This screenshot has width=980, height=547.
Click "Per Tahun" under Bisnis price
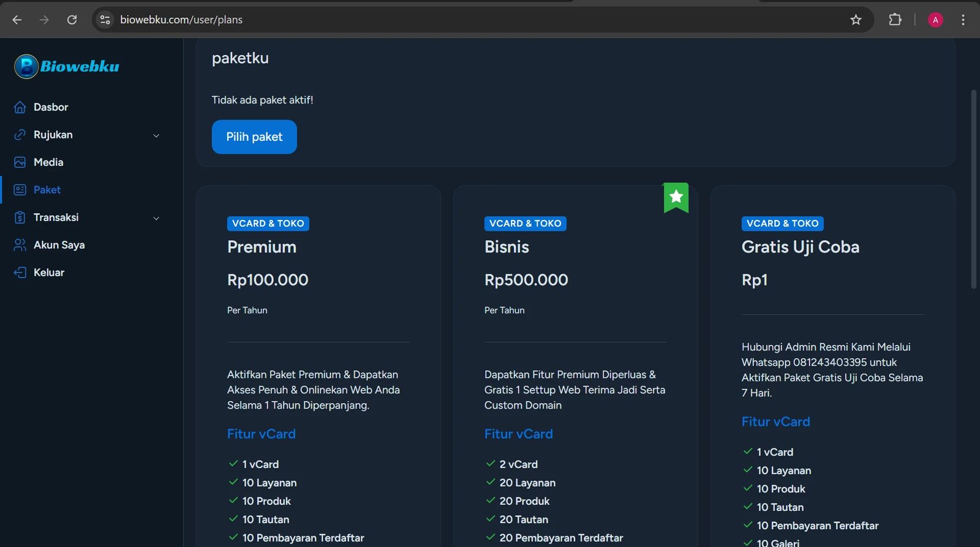(x=505, y=311)
